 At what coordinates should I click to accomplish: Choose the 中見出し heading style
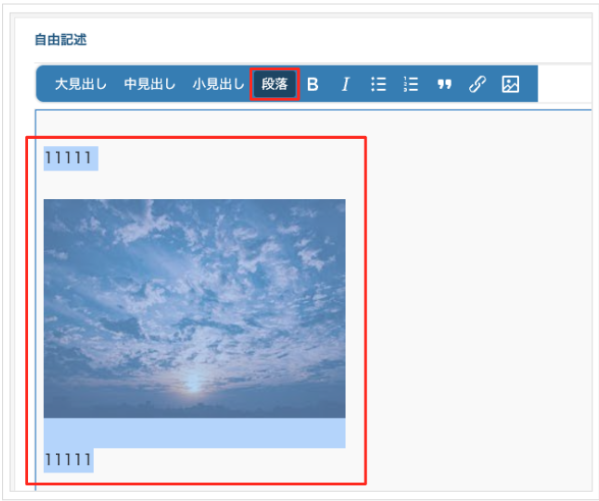coord(150,84)
